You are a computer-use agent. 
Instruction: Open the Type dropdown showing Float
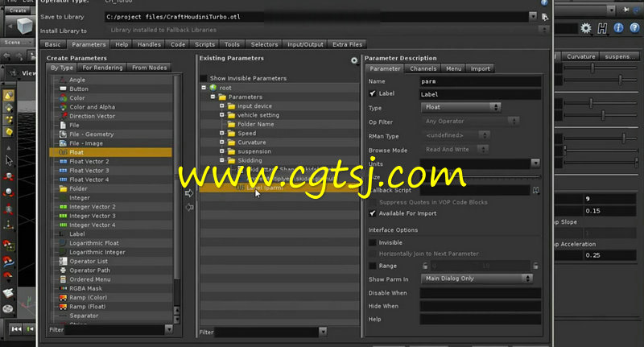point(460,107)
